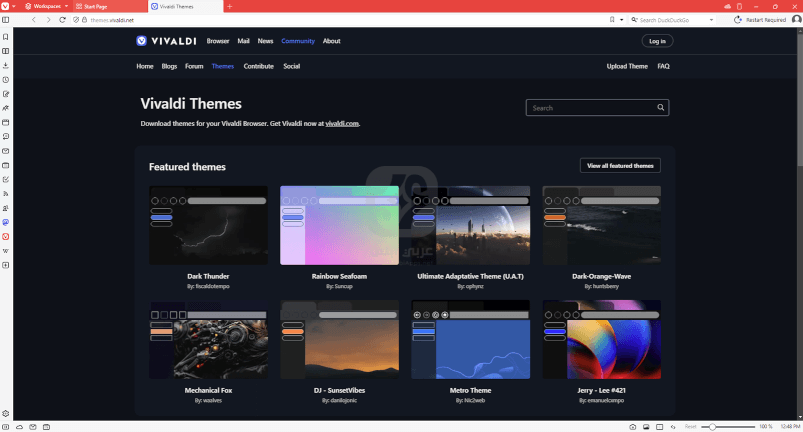Screen dimensions: 803x432
Task: Expand the search engine history dropdown arrow
Action: point(711,20)
